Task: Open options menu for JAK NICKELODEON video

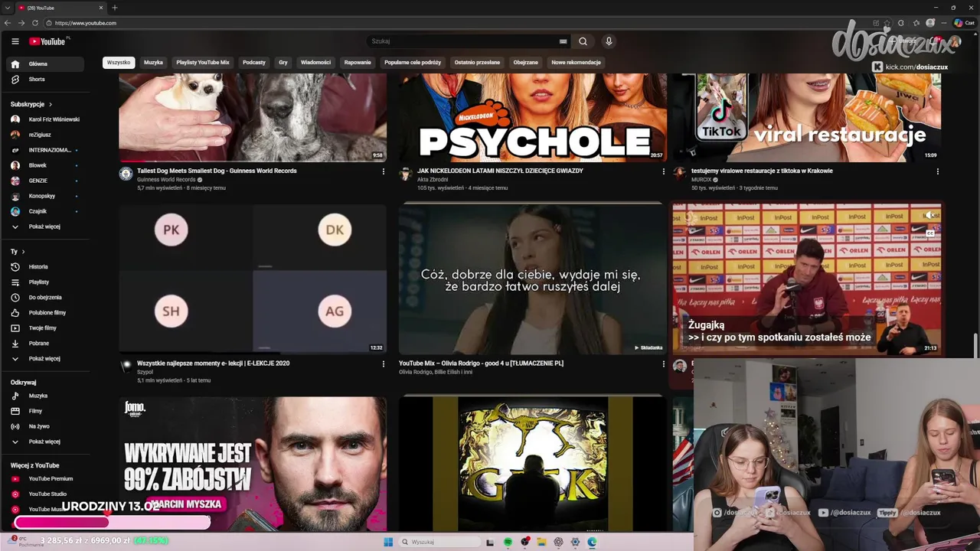Action: 664,171
